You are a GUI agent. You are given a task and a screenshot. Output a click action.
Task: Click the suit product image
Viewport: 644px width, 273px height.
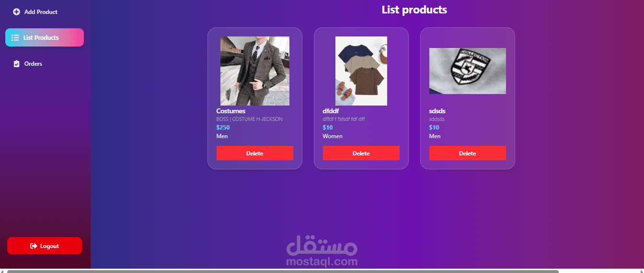click(x=255, y=71)
